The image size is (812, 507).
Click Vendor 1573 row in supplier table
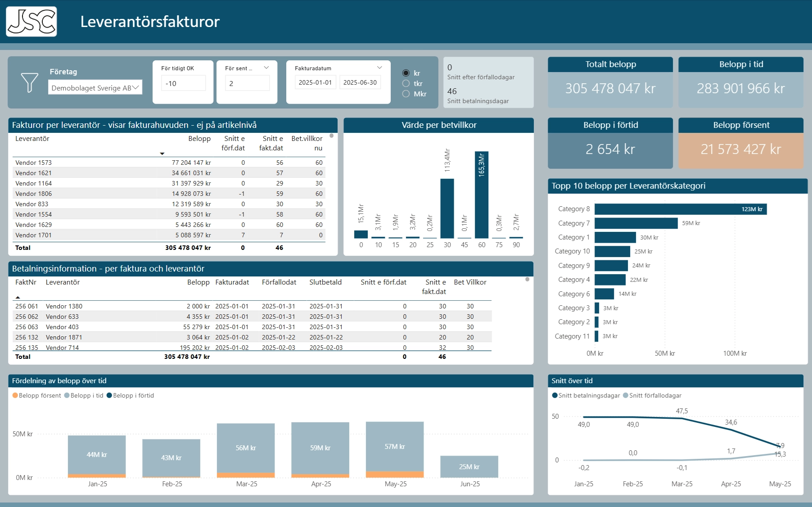click(34, 163)
